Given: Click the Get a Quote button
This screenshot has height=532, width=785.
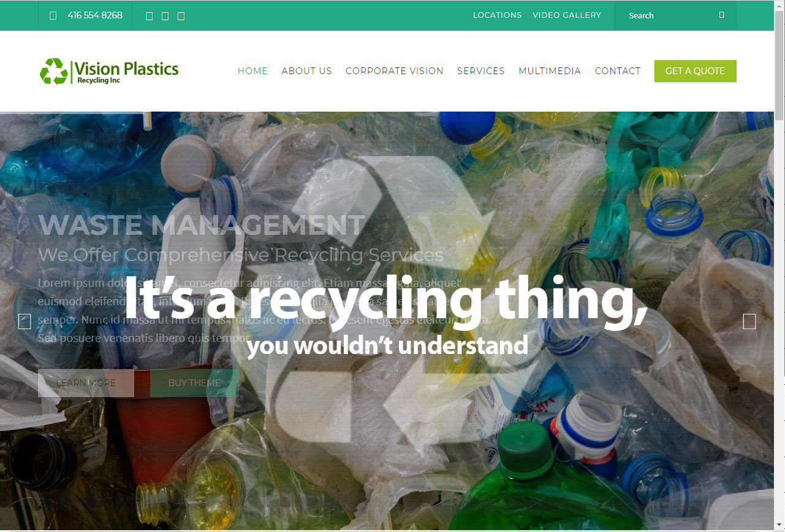Looking at the screenshot, I should (x=696, y=71).
